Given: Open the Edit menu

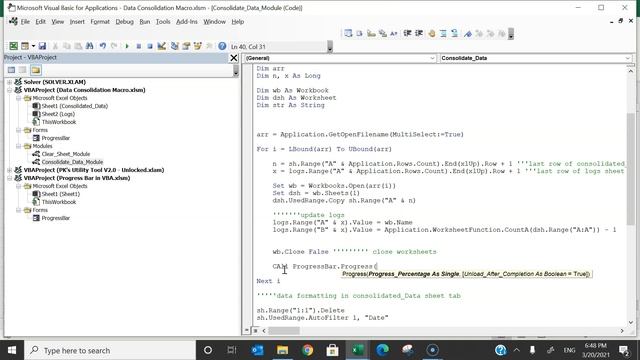Looking at the screenshot, I should [x=40, y=22].
